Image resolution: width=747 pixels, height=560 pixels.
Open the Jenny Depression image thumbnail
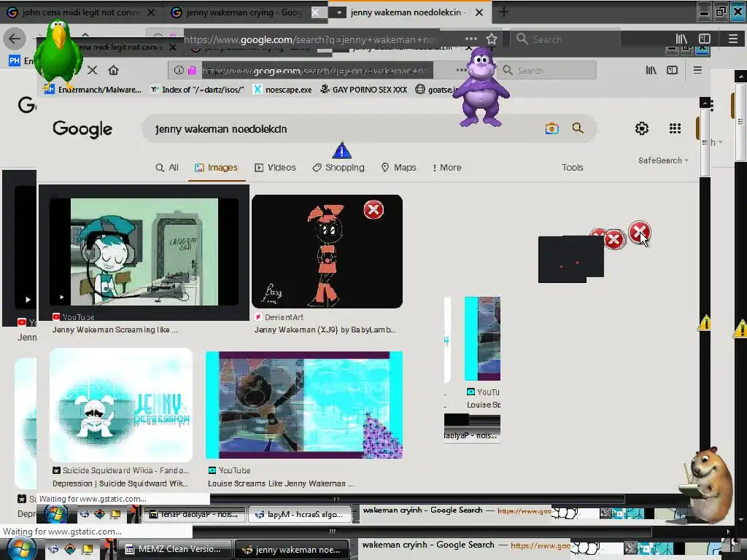coord(121,405)
